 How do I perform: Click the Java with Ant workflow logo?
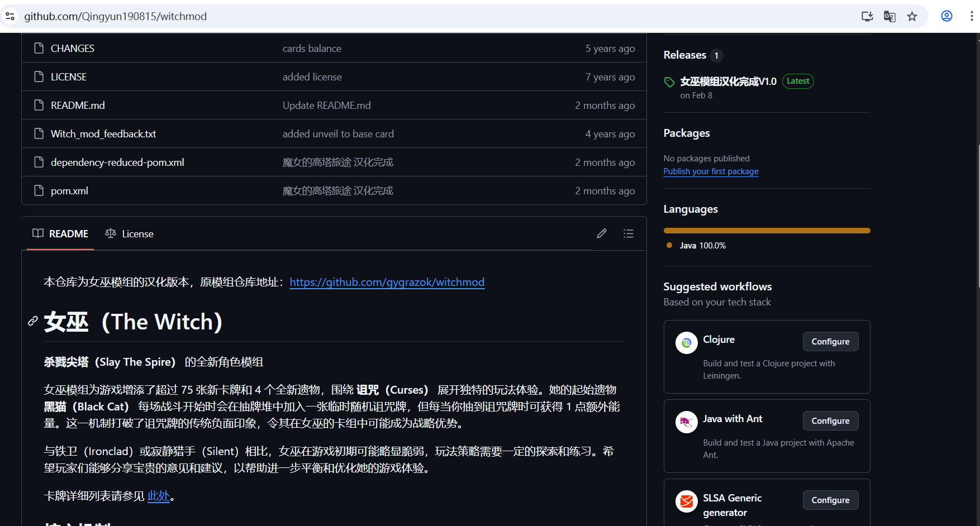point(686,422)
